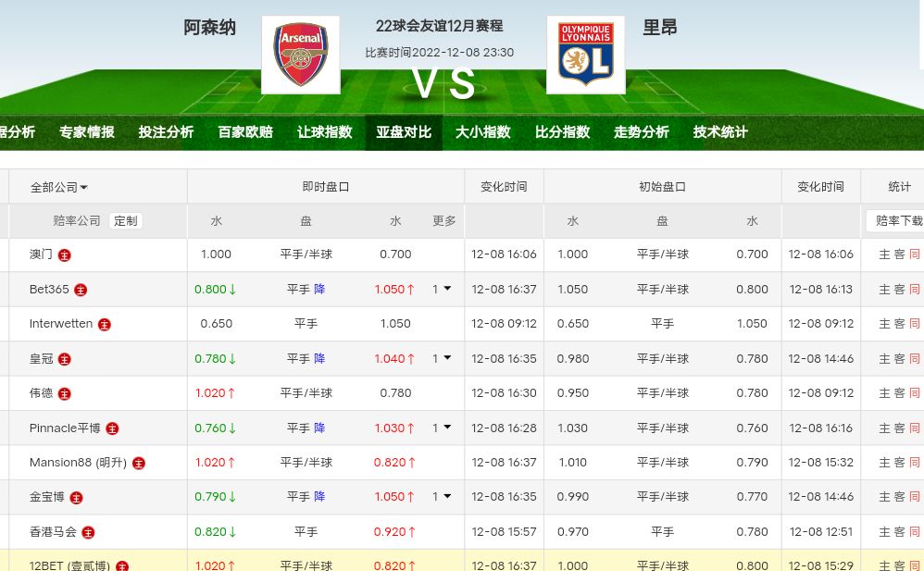Click the red 主 badge beside Mansion88
Screen dimensions: 924x571
tap(139, 463)
